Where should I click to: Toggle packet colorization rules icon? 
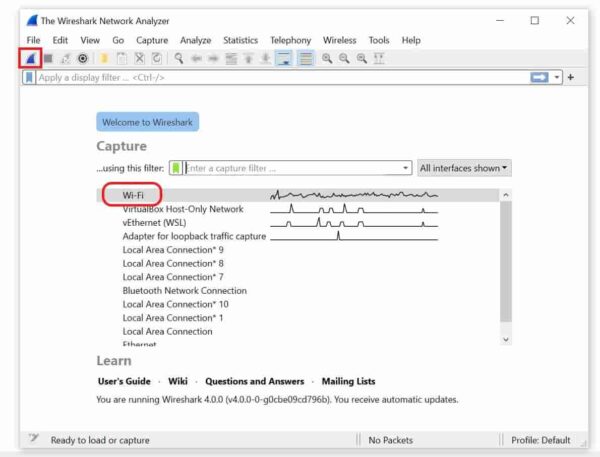(305, 59)
